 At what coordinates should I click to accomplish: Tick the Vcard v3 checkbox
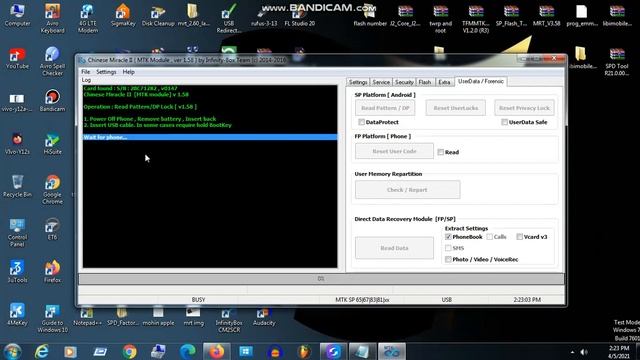[520, 237]
